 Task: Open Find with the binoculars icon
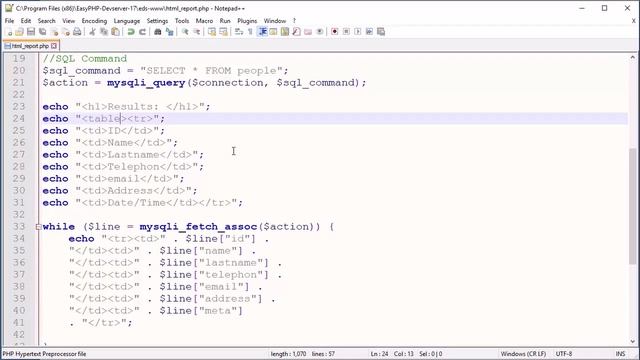click(x=158, y=32)
